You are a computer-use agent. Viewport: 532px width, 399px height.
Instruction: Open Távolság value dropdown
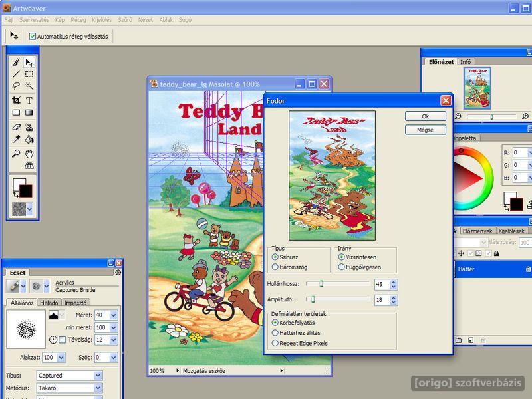pos(114,340)
